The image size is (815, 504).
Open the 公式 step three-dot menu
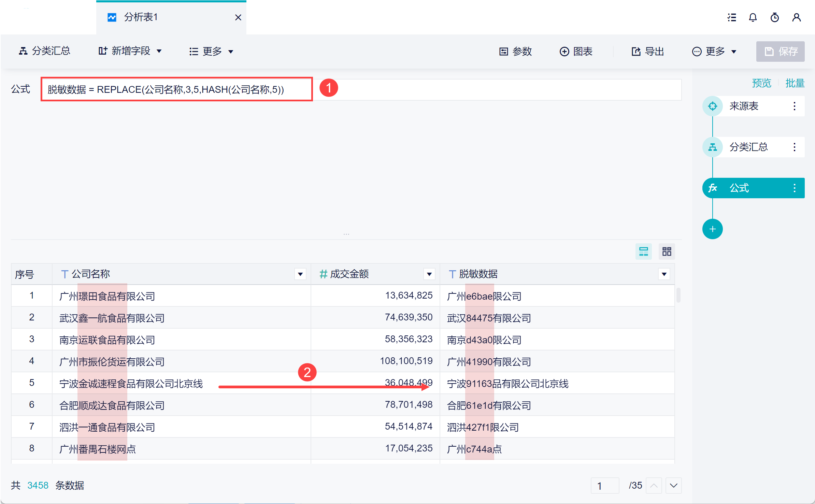(x=794, y=188)
